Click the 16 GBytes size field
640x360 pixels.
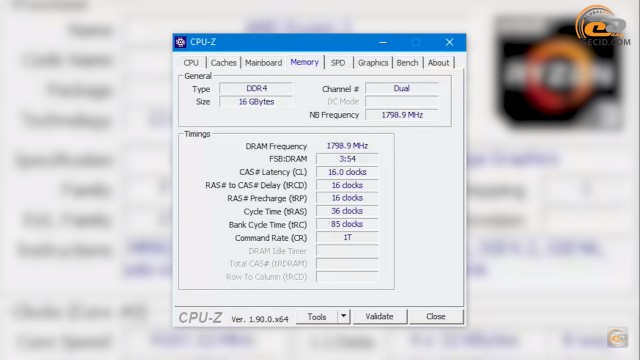click(256, 102)
